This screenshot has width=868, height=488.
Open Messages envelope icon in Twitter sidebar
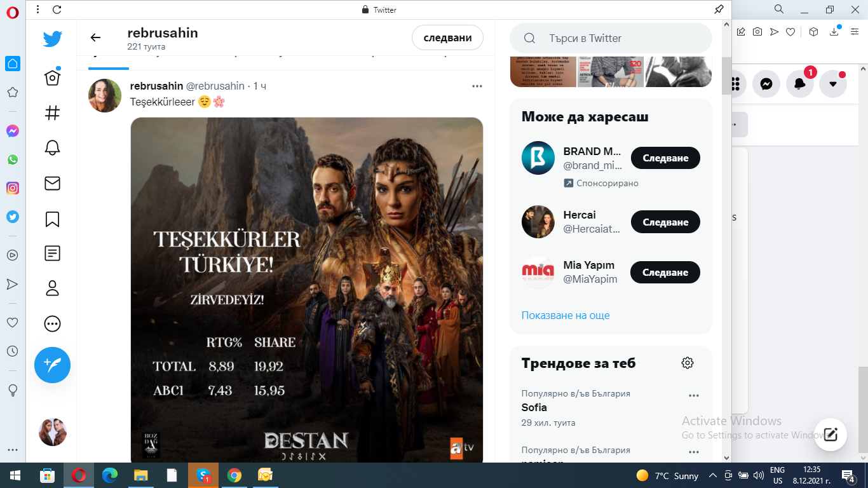click(x=53, y=184)
